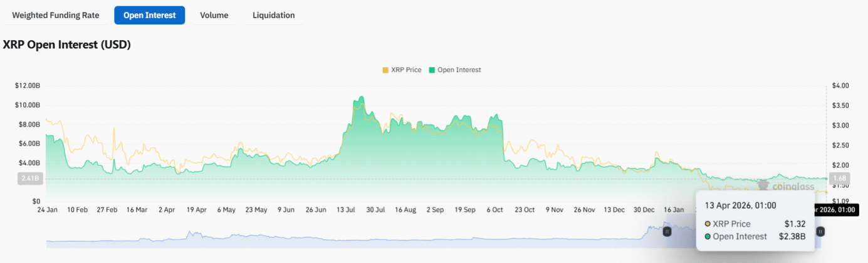The image size is (868, 263).
Task: Click the green Open Interest dot in tooltip
Action: (x=708, y=237)
